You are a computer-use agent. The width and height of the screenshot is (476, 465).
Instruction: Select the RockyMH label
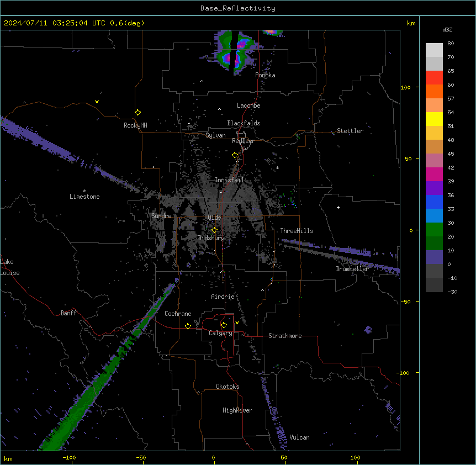click(x=135, y=125)
